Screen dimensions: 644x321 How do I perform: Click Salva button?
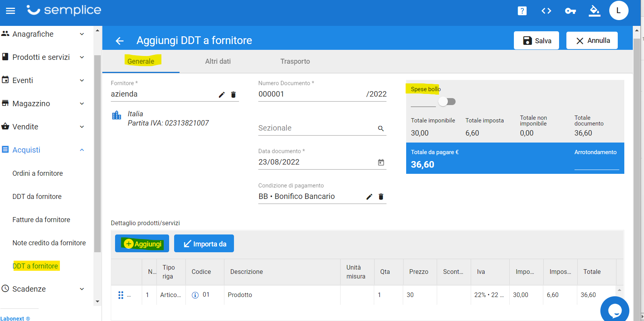pyautogui.click(x=536, y=41)
